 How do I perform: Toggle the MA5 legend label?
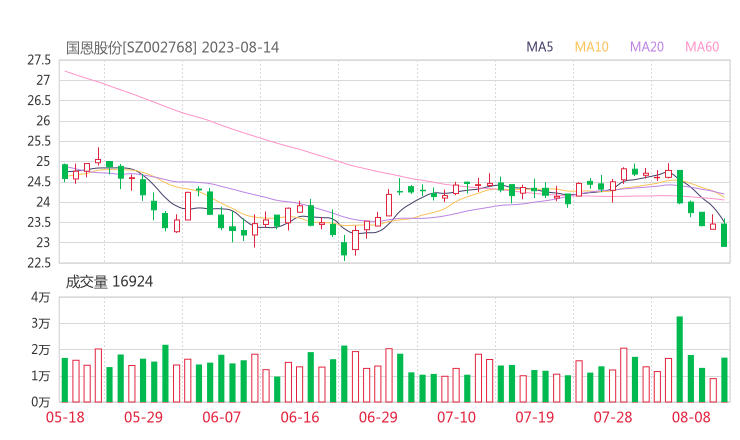point(541,47)
